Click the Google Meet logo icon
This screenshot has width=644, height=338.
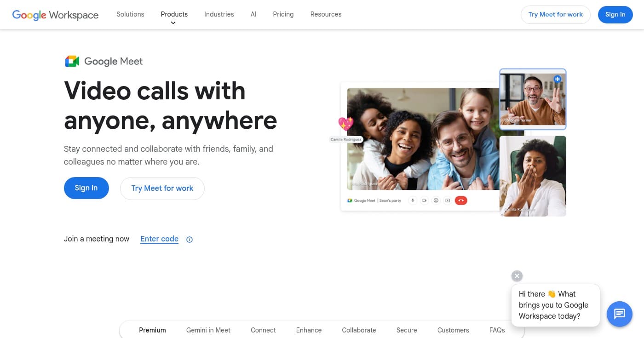click(x=72, y=61)
